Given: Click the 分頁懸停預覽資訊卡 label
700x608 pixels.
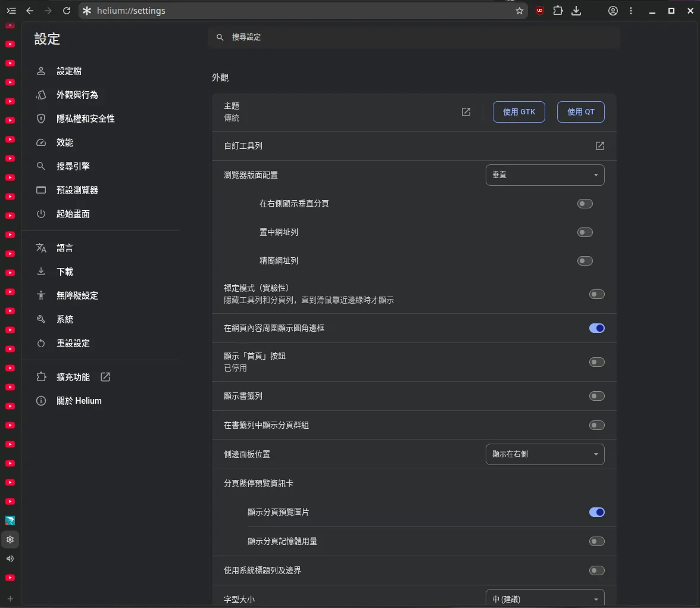Looking at the screenshot, I should coord(258,484).
